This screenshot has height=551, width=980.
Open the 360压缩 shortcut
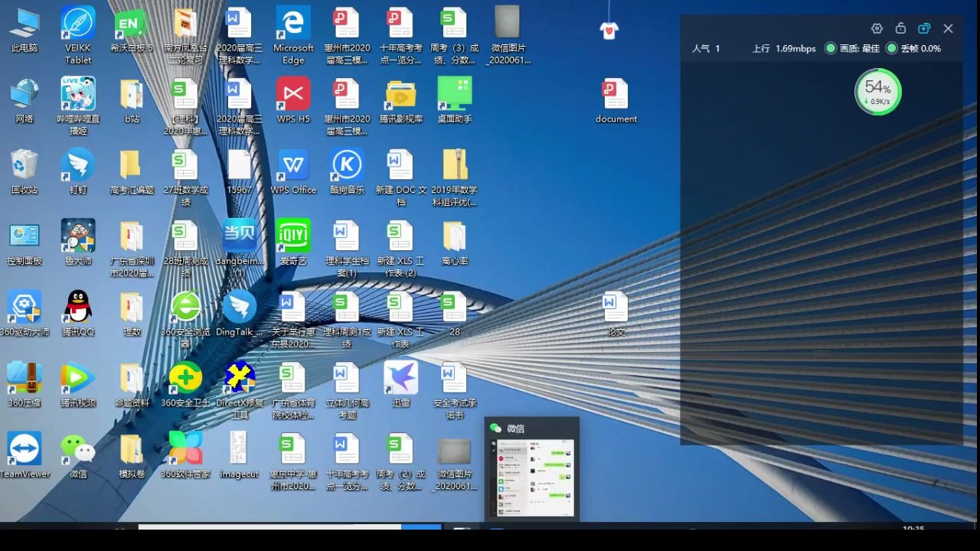24,384
